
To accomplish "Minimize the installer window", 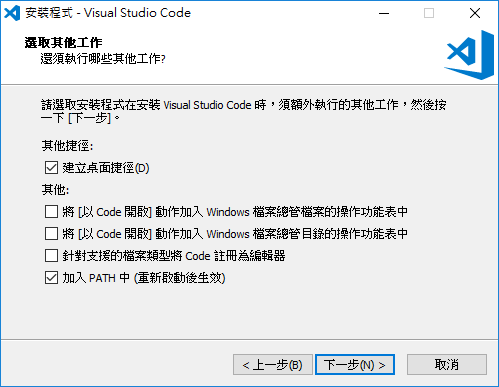I will coord(384,13).
